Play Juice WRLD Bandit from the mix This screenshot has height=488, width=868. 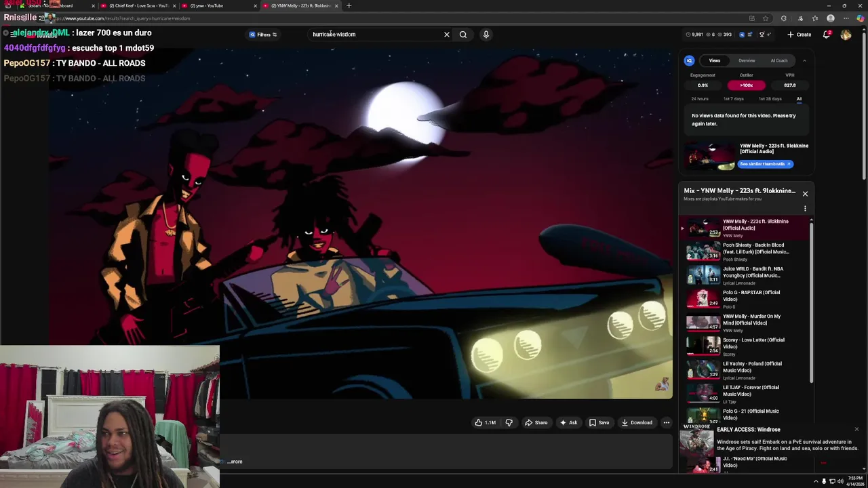(746, 275)
